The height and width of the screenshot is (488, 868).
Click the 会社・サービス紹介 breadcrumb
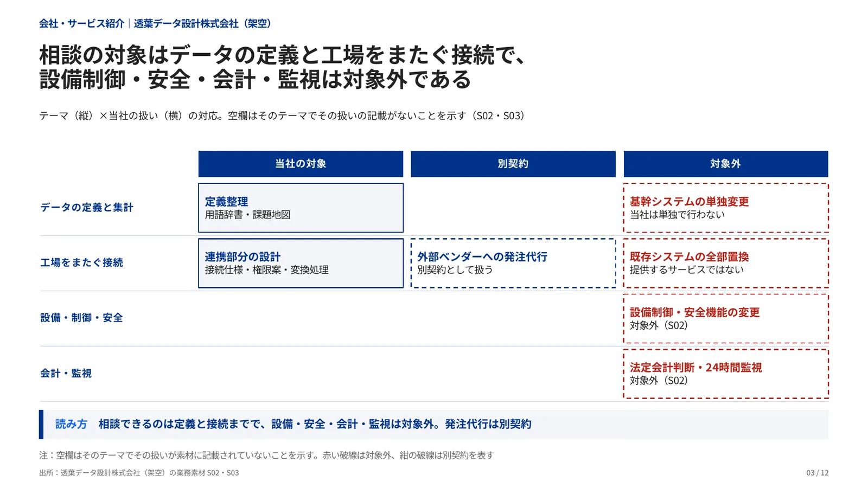click(82, 24)
